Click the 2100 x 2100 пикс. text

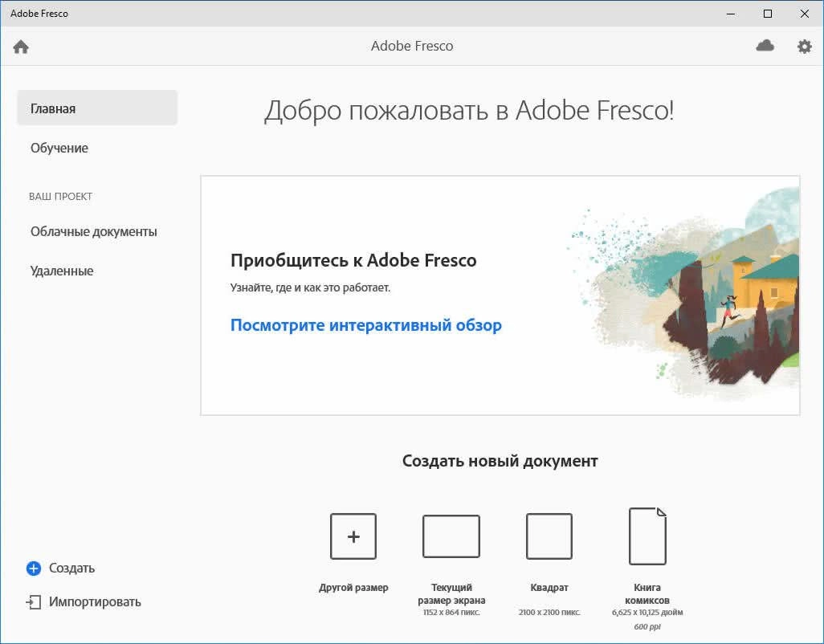tap(549, 613)
